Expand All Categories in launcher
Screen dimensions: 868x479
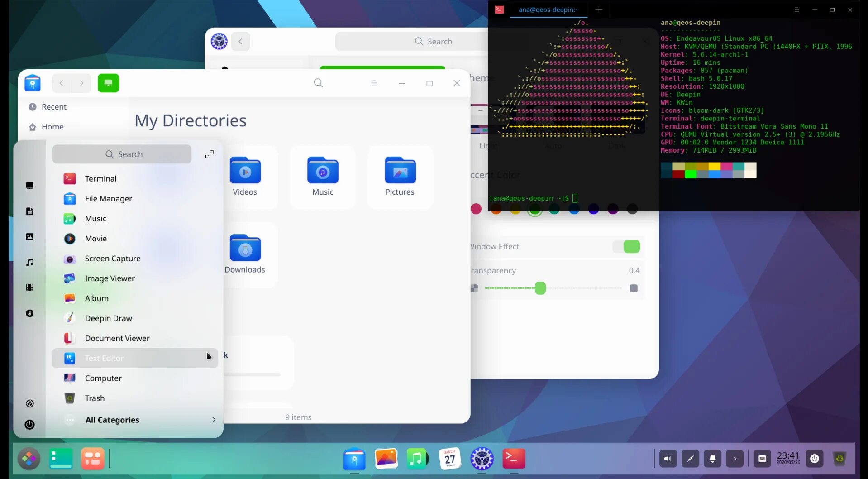coord(135,420)
